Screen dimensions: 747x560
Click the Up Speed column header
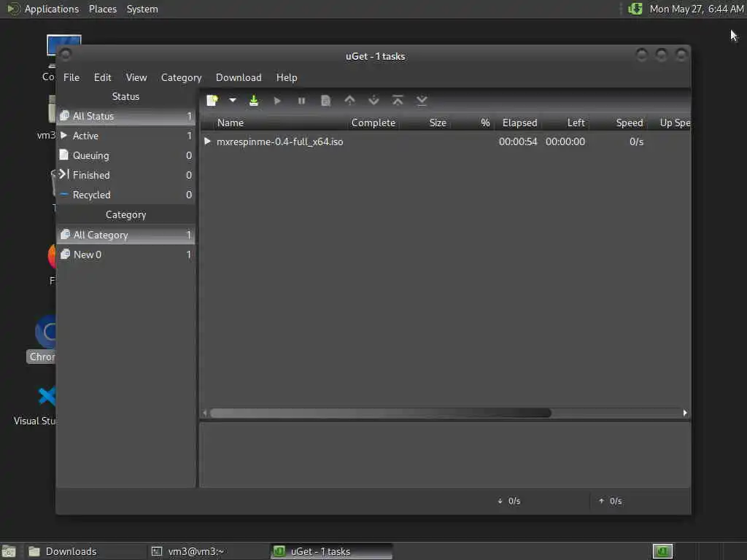675,122
